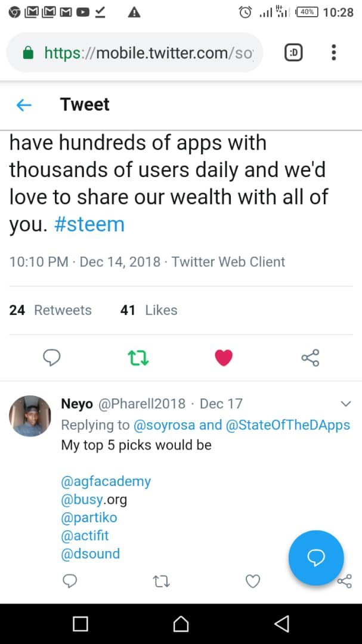The width and height of the screenshot is (362, 644).
Task: Expand Neyo's reply options chevron
Action: pos(345,404)
